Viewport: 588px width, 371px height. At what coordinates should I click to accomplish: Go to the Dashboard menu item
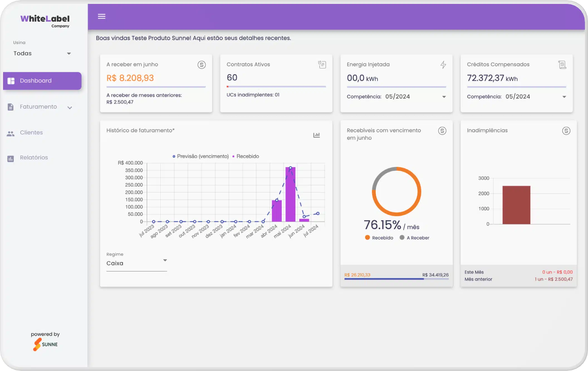point(42,81)
